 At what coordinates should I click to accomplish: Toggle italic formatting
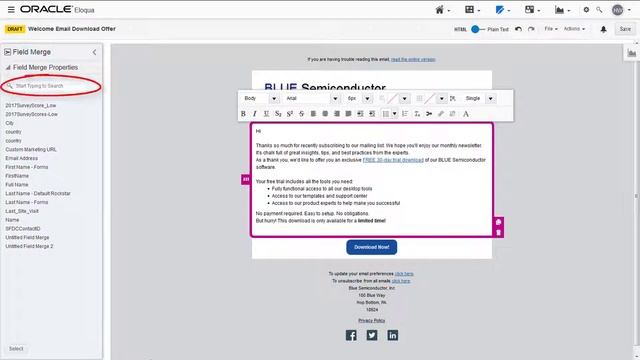(x=255, y=114)
